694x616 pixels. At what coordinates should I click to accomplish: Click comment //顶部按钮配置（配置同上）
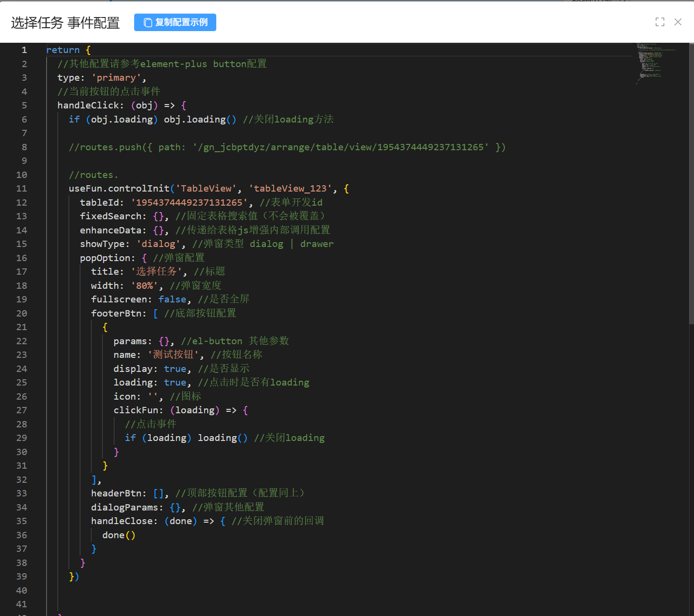[241, 493]
